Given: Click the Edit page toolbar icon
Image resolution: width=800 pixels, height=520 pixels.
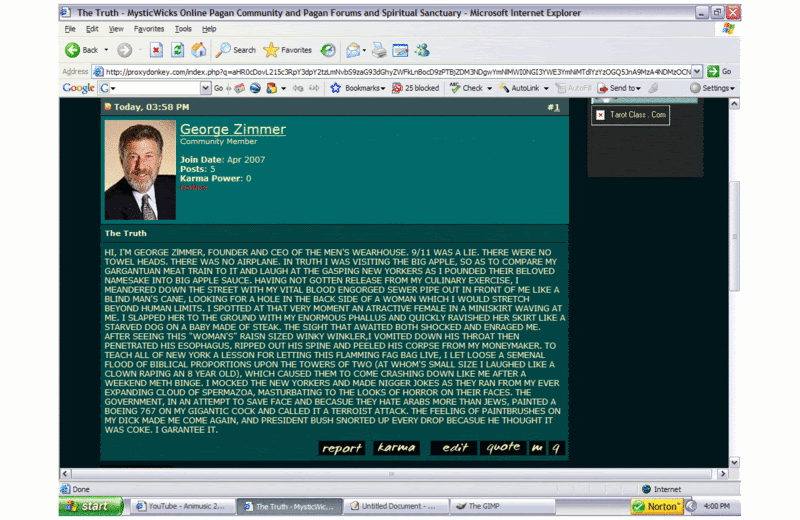Looking at the screenshot, I should (401, 50).
